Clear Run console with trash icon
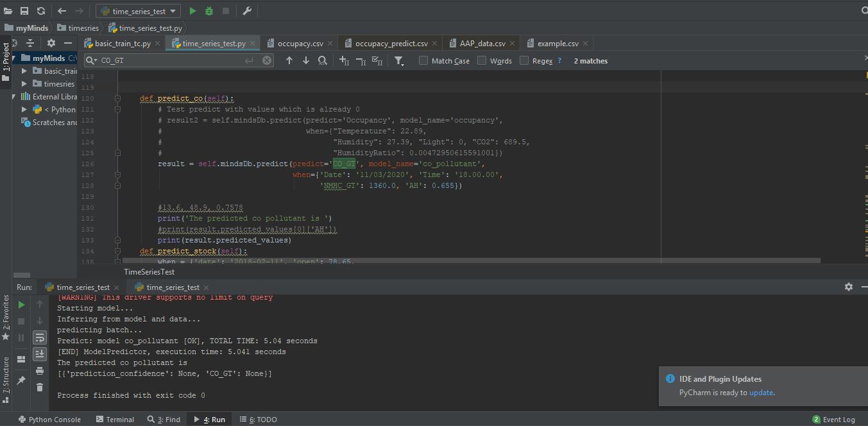The width and height of the screenshot is (868, 426). 40,387
